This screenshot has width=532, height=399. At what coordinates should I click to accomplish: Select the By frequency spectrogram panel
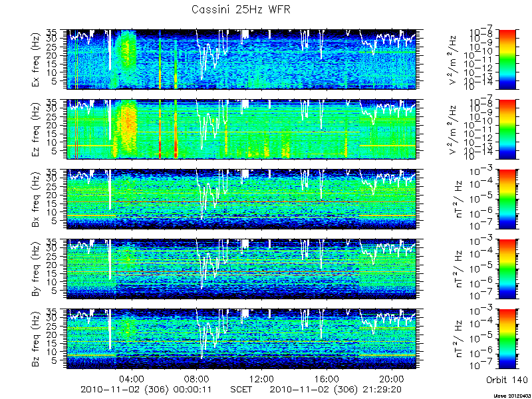241,269
